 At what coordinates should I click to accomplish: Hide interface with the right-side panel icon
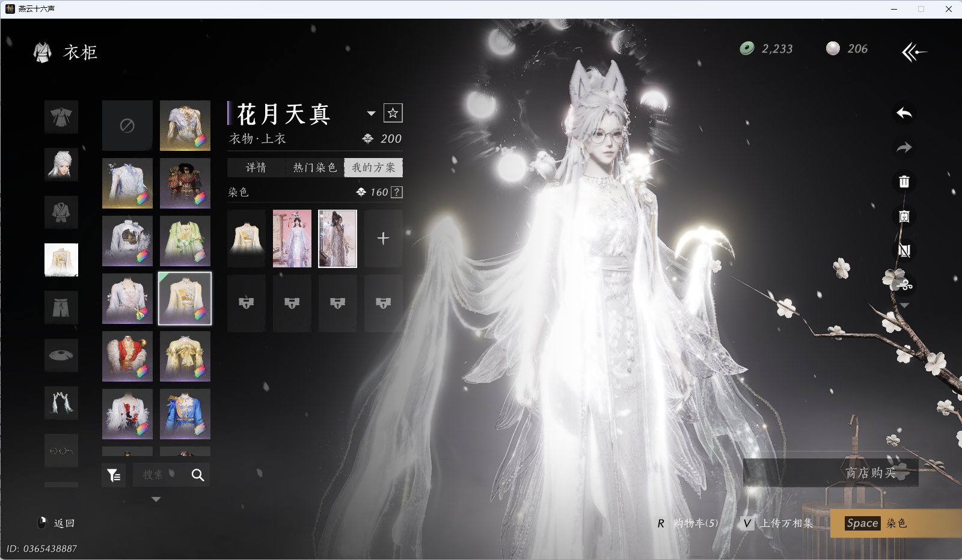(904, 251)
